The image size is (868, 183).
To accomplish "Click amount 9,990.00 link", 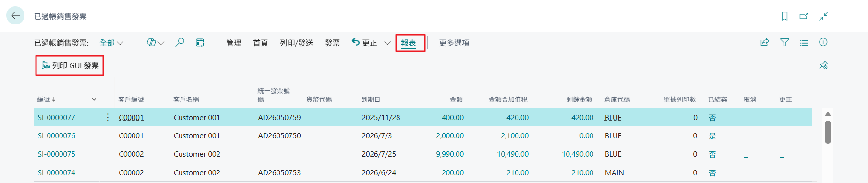I will [x=450, y=154].
